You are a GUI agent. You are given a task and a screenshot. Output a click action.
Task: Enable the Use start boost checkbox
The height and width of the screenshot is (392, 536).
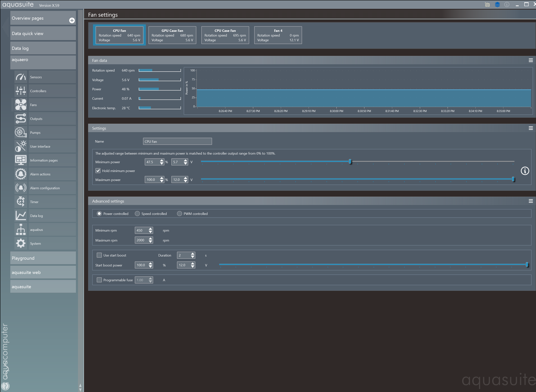(99, 255)
